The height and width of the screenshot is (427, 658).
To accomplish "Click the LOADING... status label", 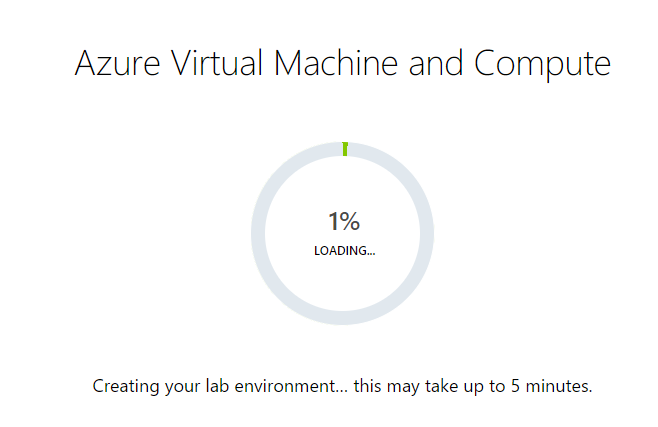I will (344, 250).
